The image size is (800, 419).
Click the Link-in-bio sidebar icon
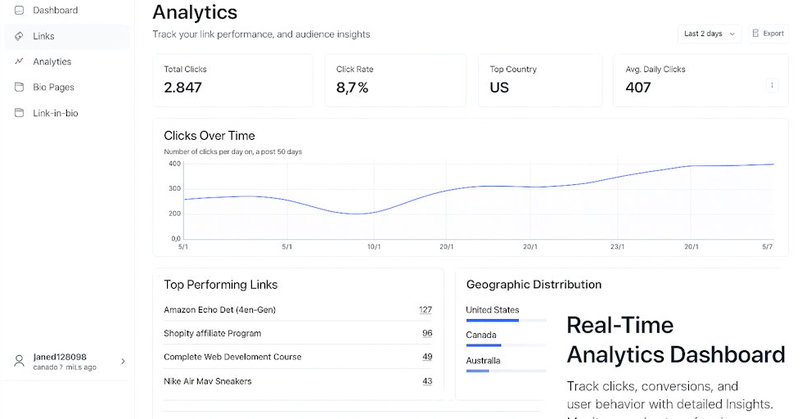tap(19, 113)
